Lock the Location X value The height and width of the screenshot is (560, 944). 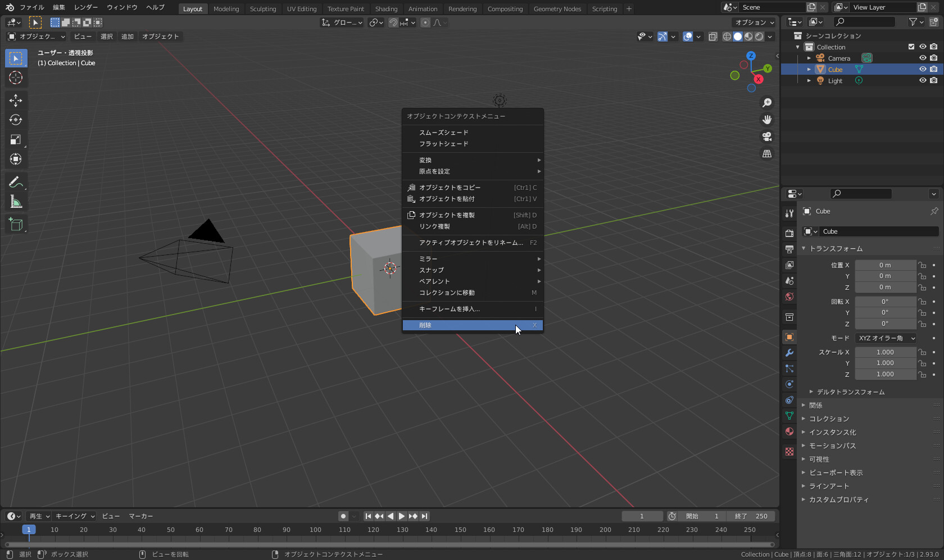tap(922, 265)
